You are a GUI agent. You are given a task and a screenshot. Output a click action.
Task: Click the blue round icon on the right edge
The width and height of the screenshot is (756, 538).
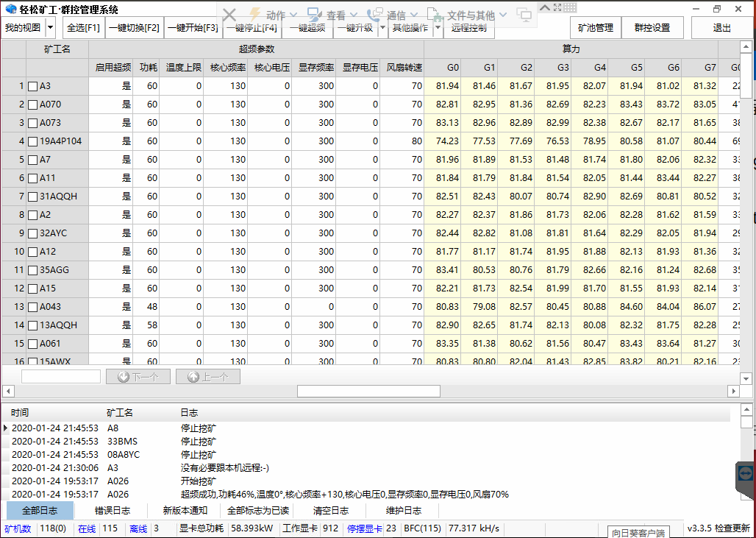(746, 473)
